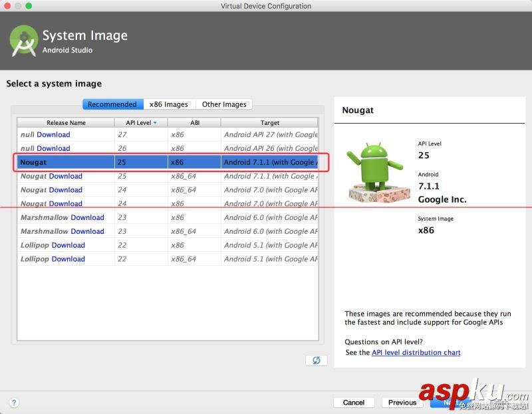Download the null API 27 image
Screen dimensions: 532x414
(x=53, y=134)
